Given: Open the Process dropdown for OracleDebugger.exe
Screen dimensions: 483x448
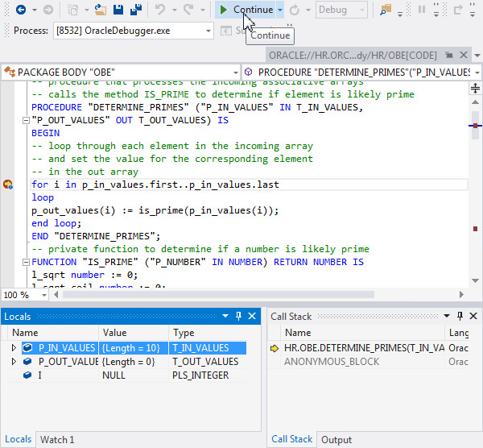Looking at the screenshot, I should [208, 31].
